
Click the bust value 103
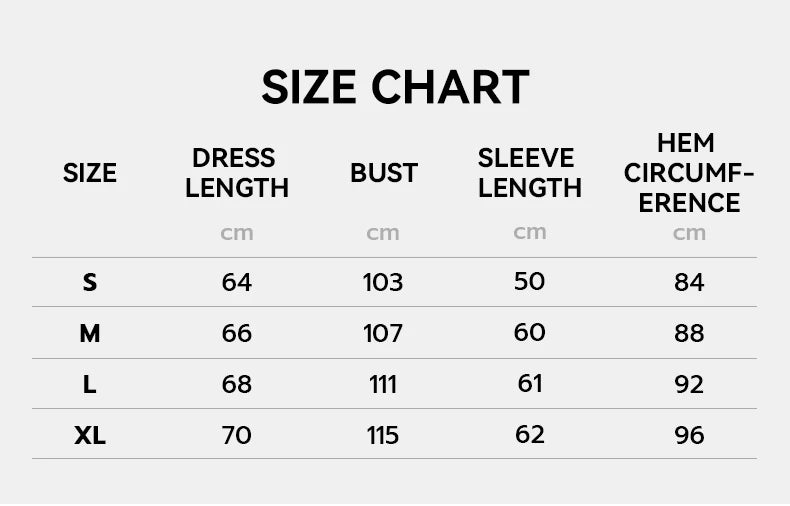pos(383,282)
